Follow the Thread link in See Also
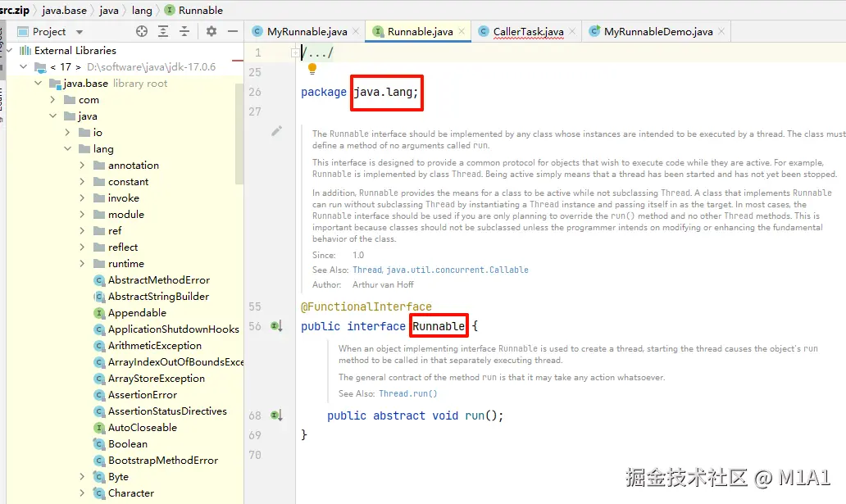846x504 pixels. point(367,270)
